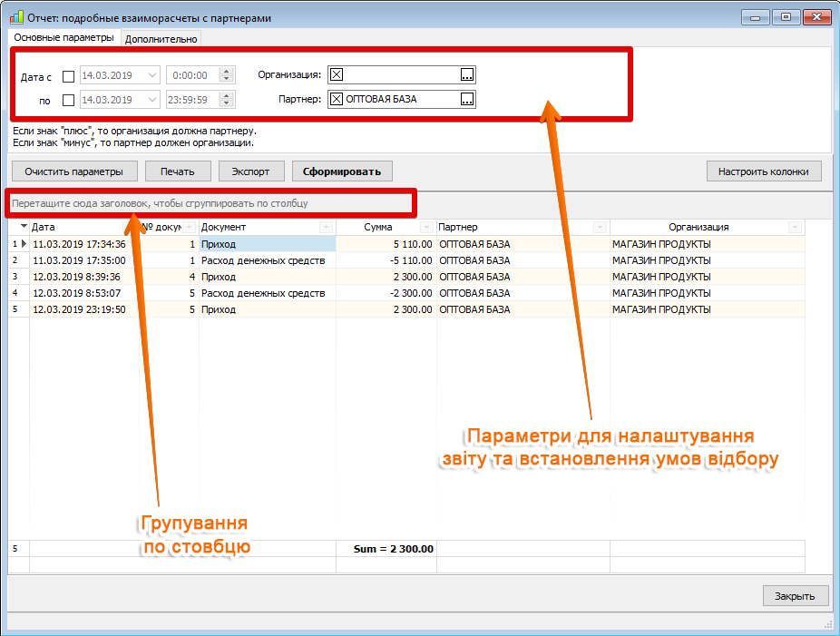The width and height of the screenshot is (840, 636).
Task: Click the empty Организация input field
Action: click(x=402, y=75)
